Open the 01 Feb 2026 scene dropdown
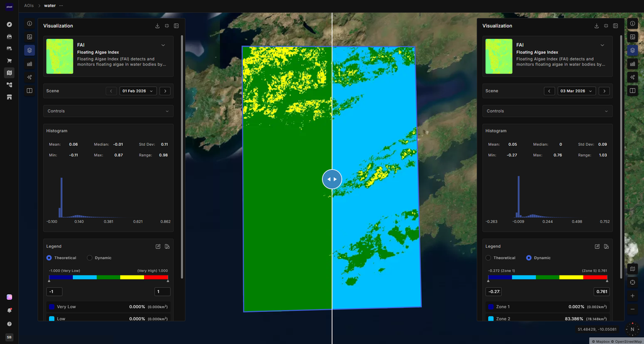 coord(138,91)
